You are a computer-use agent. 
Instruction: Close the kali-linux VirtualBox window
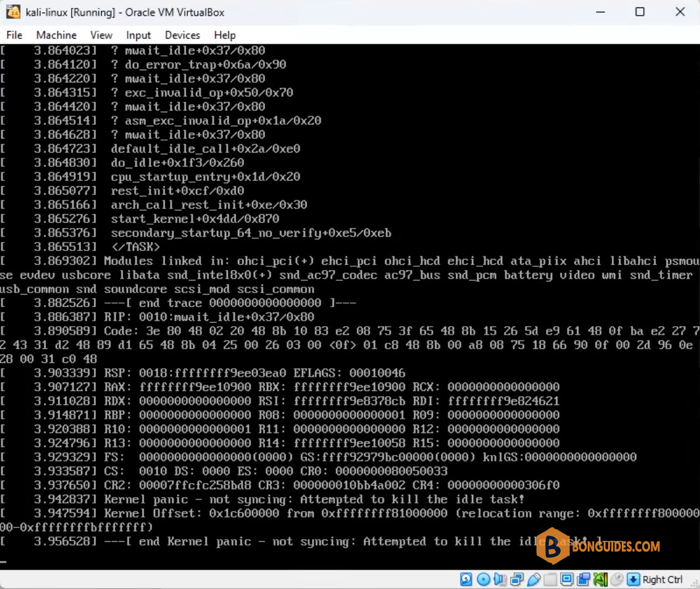click(680, 12)
